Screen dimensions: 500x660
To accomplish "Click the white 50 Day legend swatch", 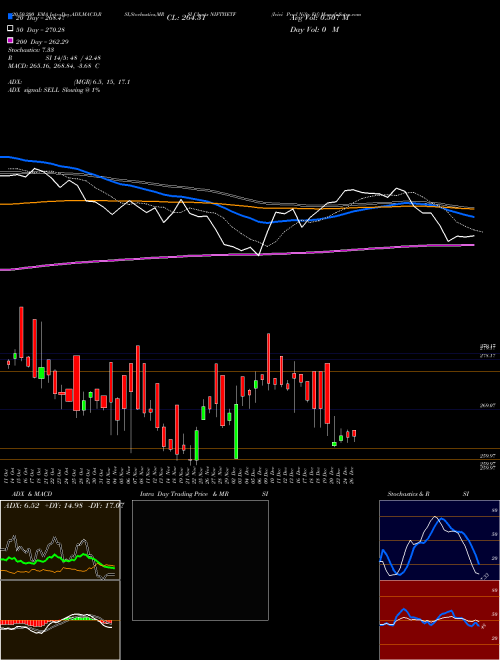I will pyautogui.click(x=10, y=29).
